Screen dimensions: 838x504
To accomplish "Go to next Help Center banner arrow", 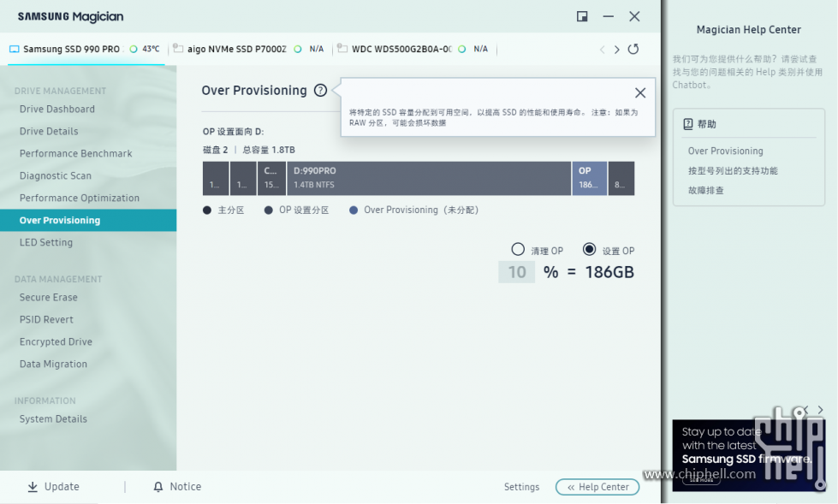I will tap(820, 410).
